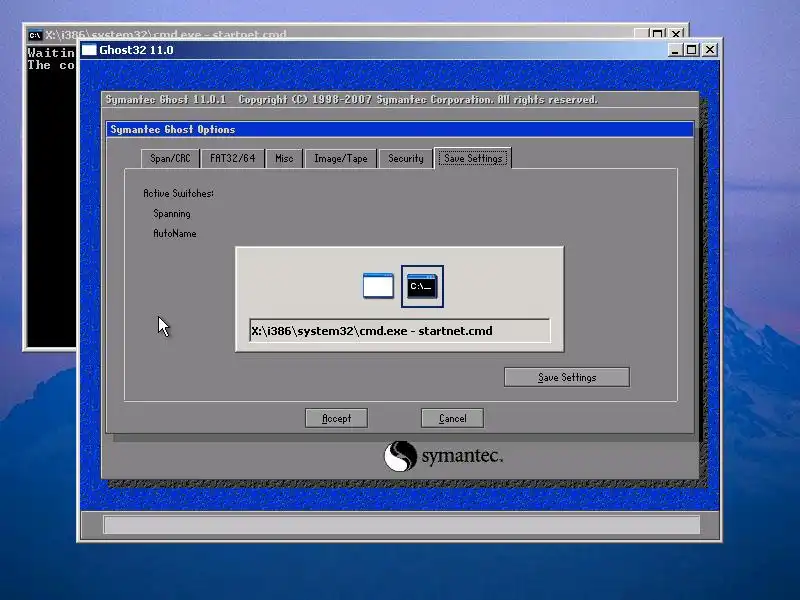
Task: Switch to the Misc tab
Action: pyautogui.click(x=284, y=158)
